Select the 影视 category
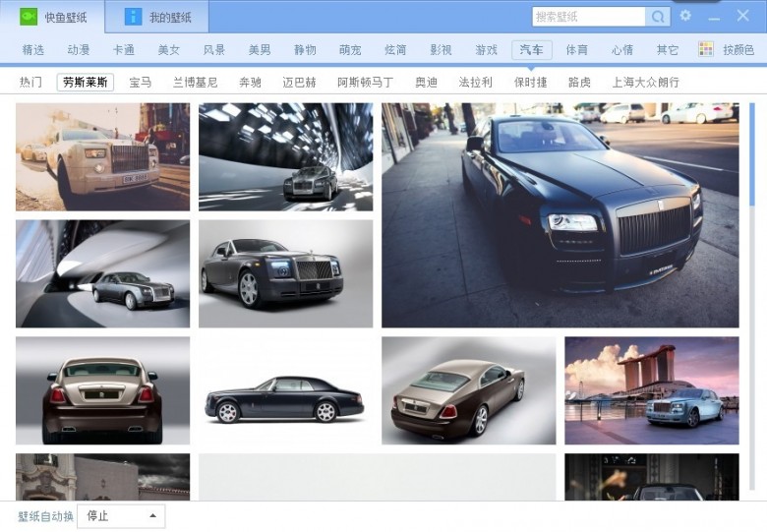This screenshot has width=767, height=532. [441, 50]
